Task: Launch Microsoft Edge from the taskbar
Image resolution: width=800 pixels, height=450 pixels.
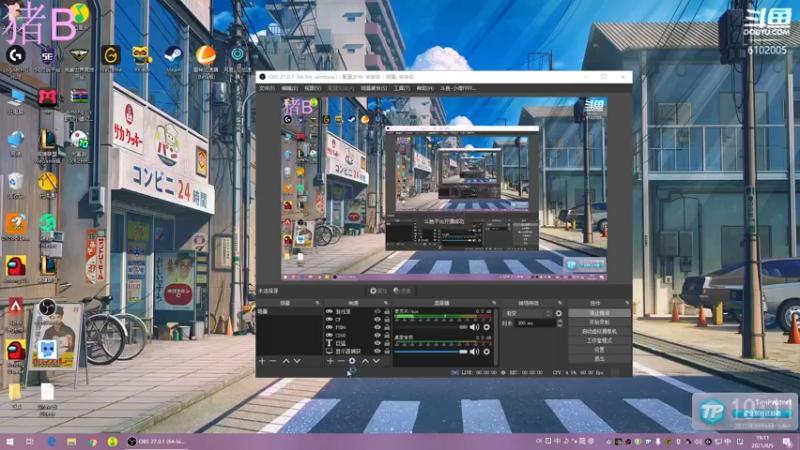Action: [52, 442]
